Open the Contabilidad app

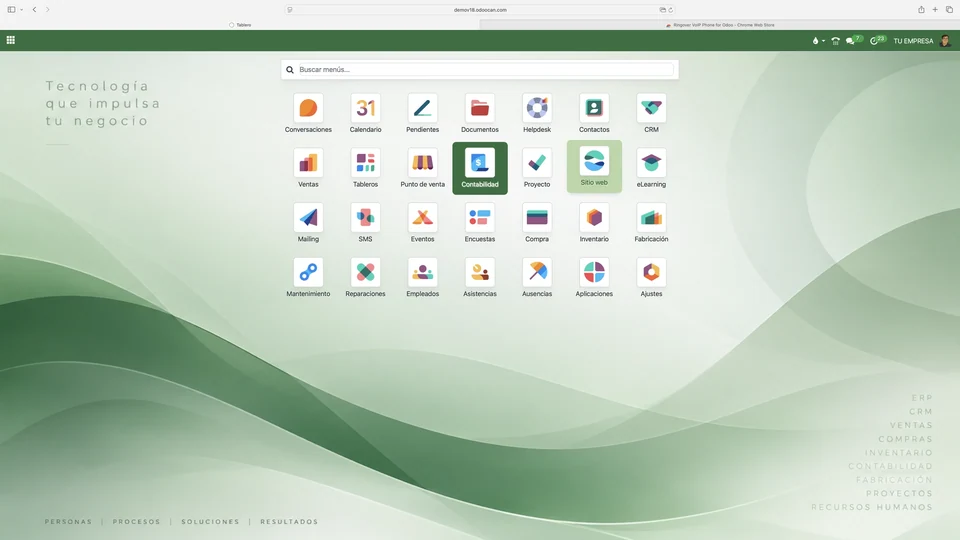pos(480,168)
